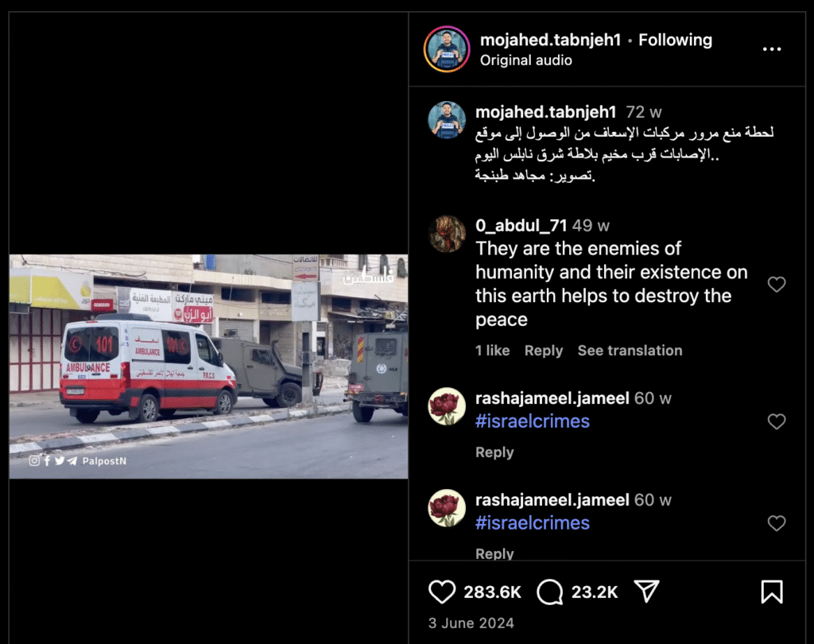The height and width of the screenshot is (644, 814).
Task: View the 1 like count on comment
Action: coord(492,351)
